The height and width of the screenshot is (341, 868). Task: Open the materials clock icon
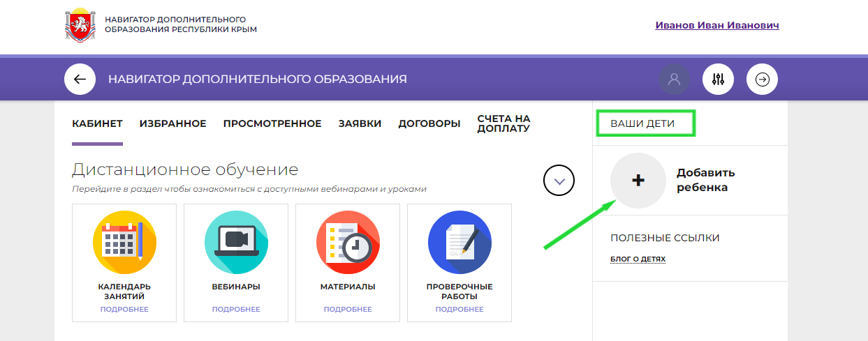348,242
